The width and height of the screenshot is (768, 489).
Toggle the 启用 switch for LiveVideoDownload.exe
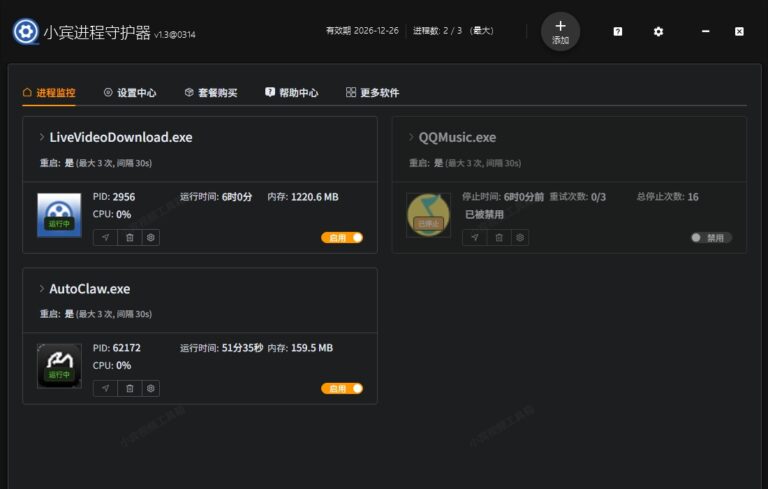pyautogui.click(x=342, y=238)
